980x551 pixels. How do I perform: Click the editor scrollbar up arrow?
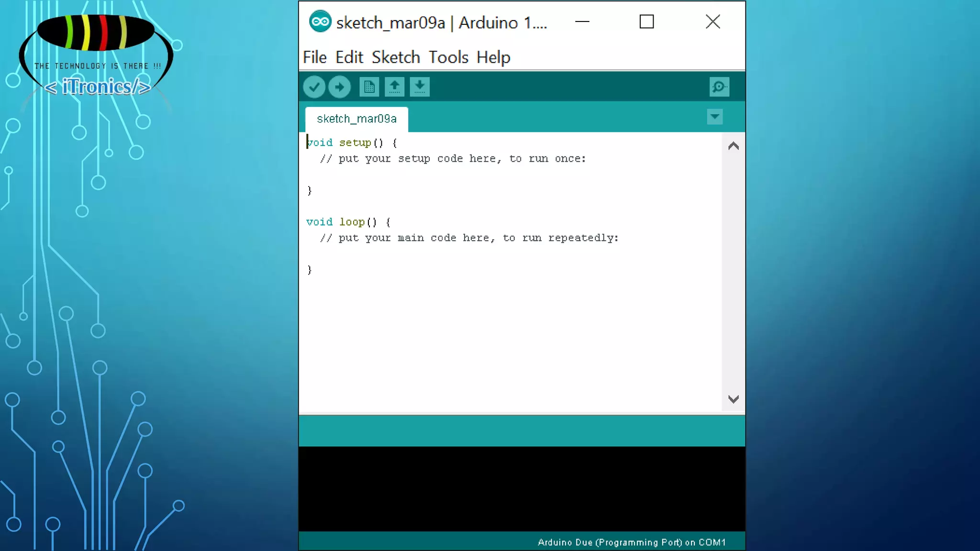(x=733, y=146)
